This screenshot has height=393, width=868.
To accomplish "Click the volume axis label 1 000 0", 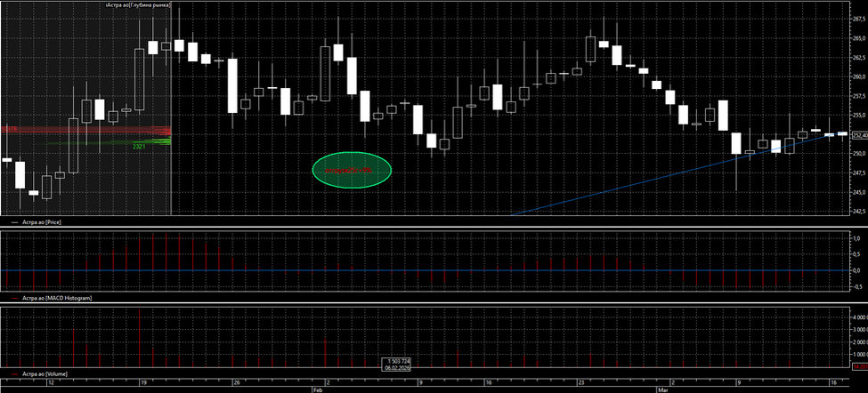I will pyautogui.click(x=859, y=354).
